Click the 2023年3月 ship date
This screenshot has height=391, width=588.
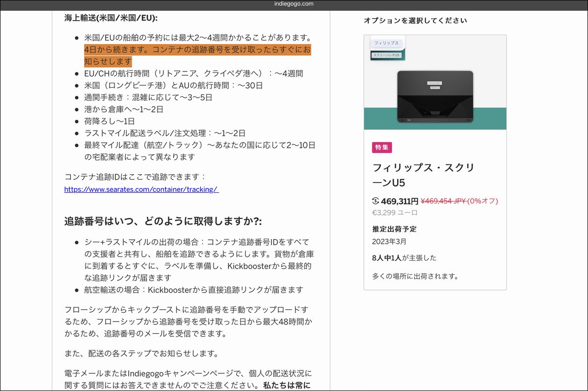pos(389,241)
